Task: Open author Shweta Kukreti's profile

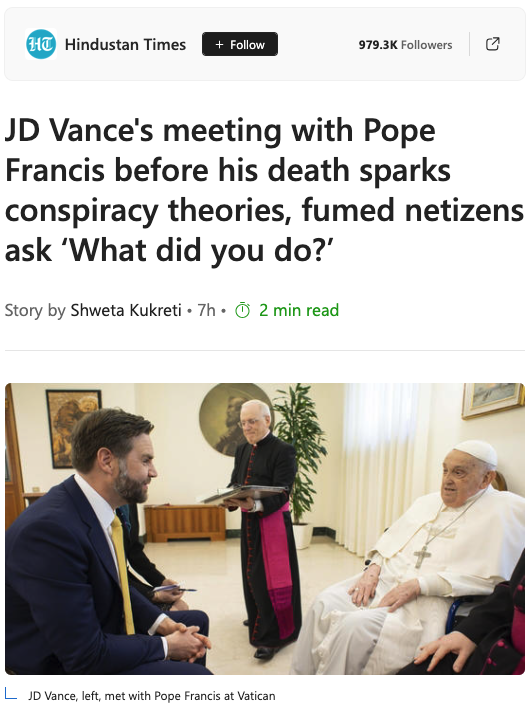Action: 126,310
